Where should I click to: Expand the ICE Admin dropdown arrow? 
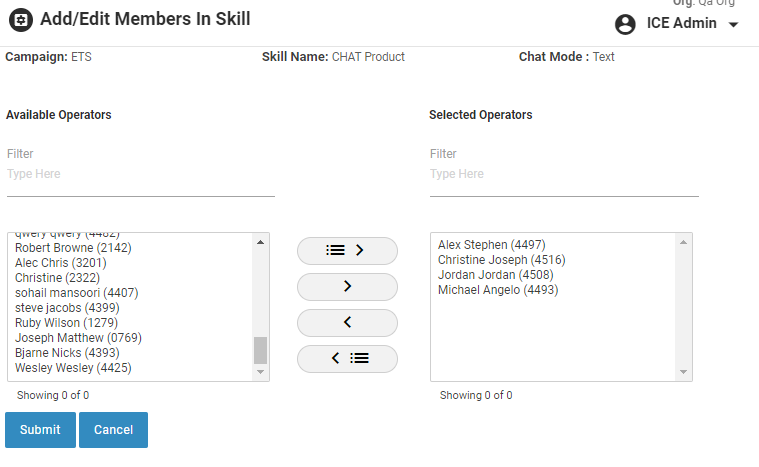point(733,25)
